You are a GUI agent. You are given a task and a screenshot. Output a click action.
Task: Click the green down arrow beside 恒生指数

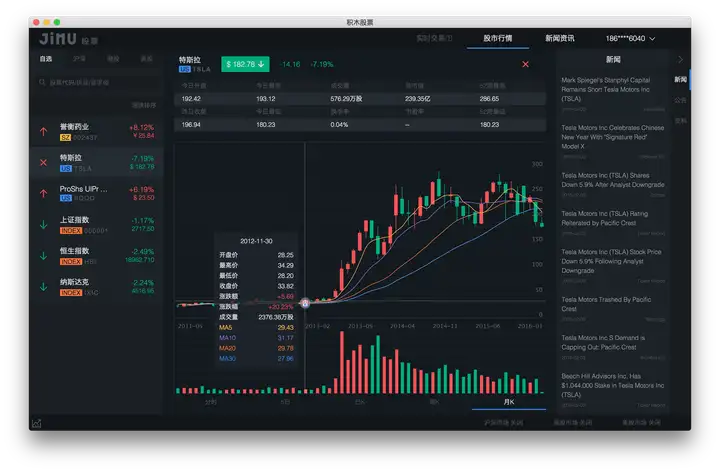43,256
